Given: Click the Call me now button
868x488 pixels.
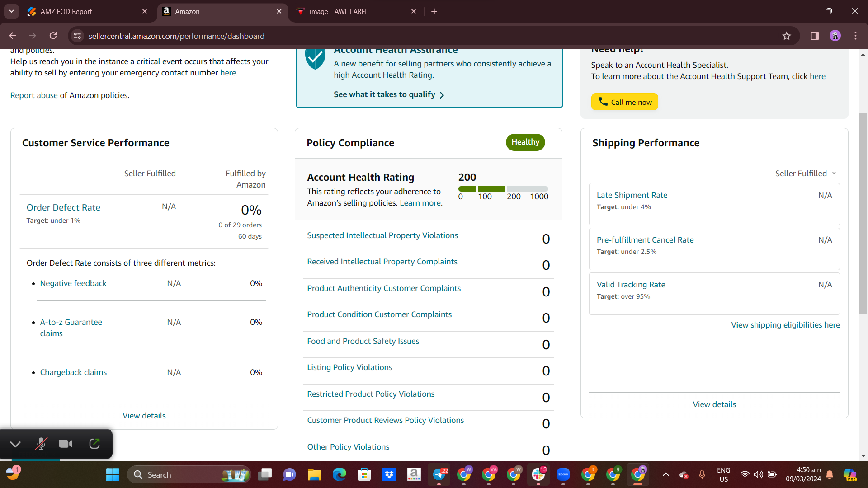Looking at the screenshot, I should click(x=624, y=102).
